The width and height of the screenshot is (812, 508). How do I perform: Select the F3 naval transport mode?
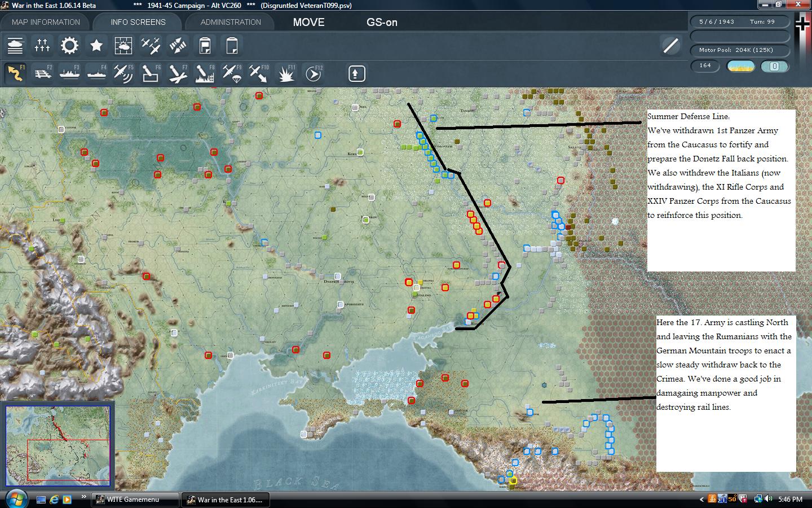[x=69, y=73]
